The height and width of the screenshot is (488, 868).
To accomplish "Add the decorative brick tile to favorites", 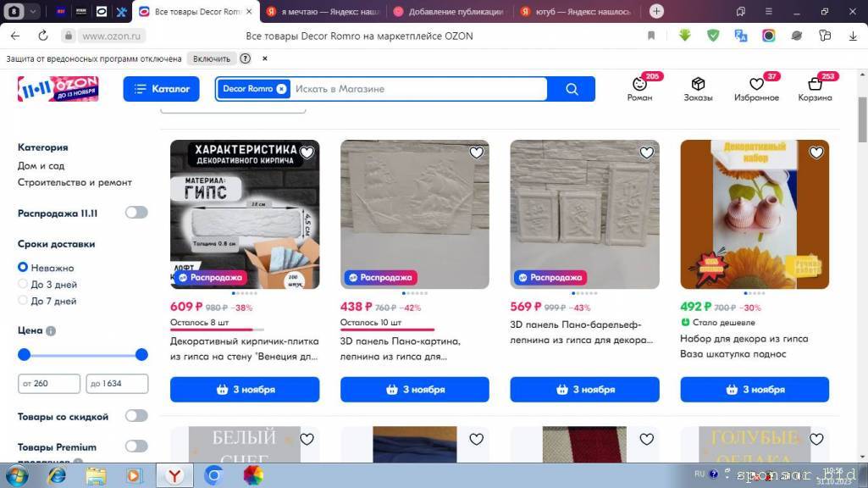I will 307,152.
